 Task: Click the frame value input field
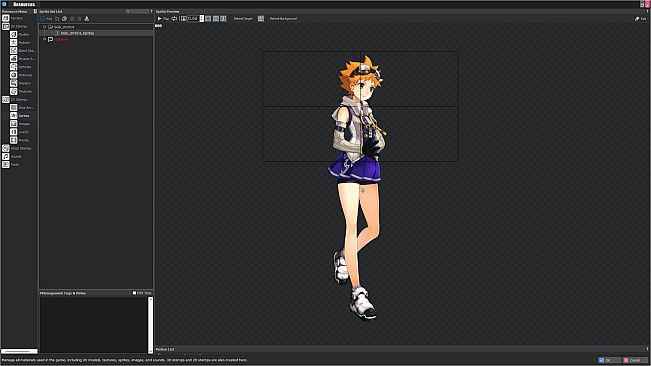[x=193, y=19]
